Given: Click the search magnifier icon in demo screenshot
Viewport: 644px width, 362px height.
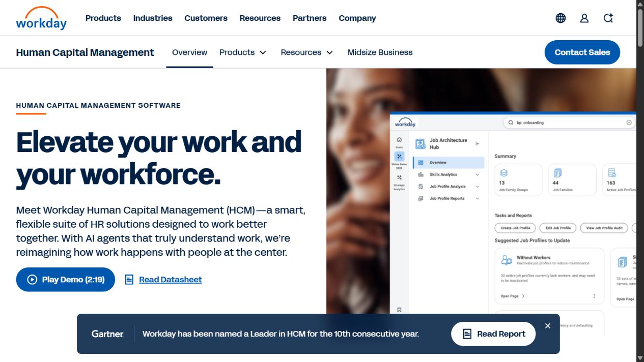Looking at the screenshot, I should [x=510, y=123].
